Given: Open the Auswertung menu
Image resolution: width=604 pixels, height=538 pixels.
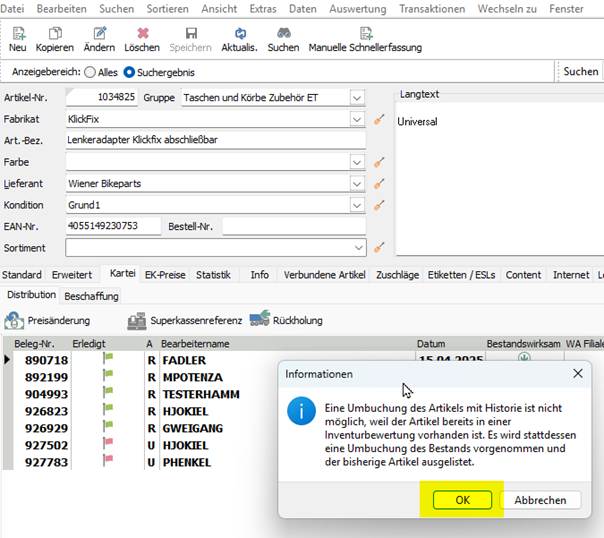Looking at the screenshot, I should pos(358,8).
